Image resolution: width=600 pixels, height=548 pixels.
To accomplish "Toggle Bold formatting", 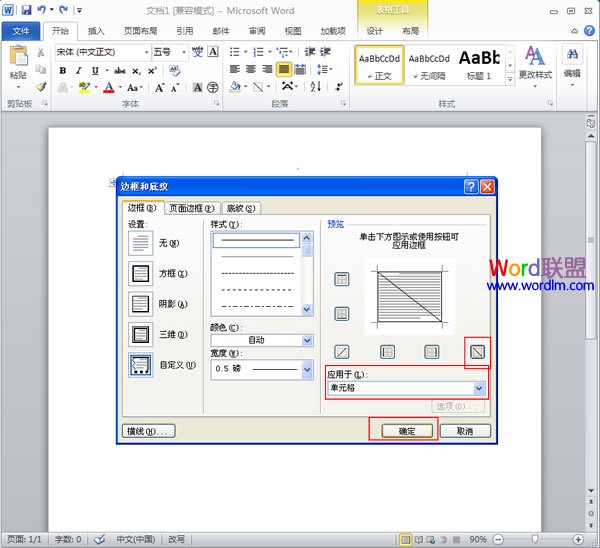I will (x=63, y=71).
